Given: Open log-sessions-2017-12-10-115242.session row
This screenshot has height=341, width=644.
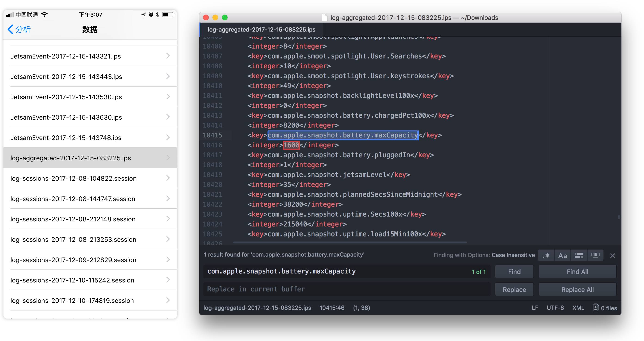Looking at the screenshot, I should tap(90, 280).
